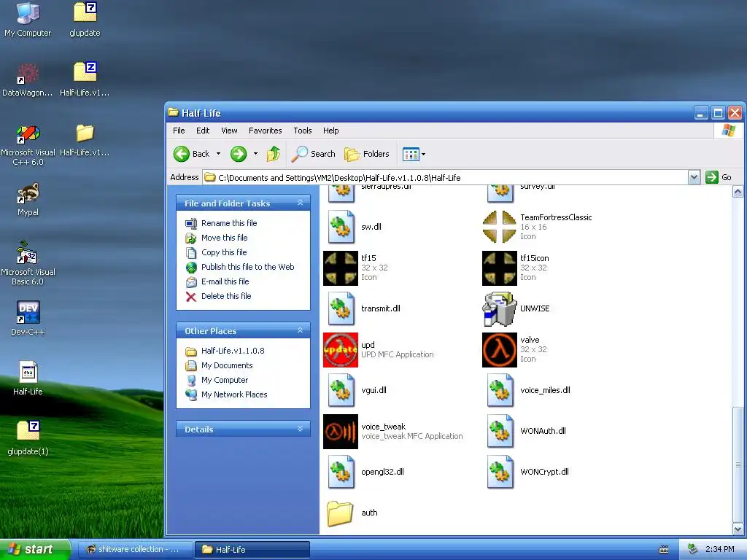
Task: Open the Edit menu
Action: pyautogui.click(x=203, y=131)
